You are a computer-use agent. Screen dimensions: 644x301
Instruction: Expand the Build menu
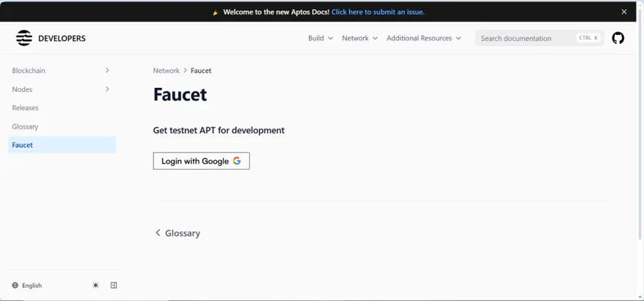click(x=321, y=38)
